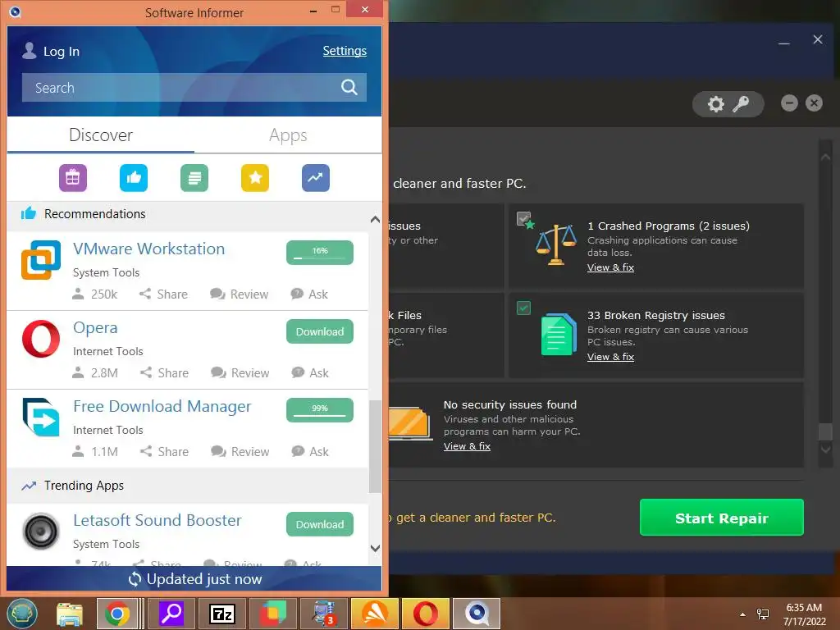840x630 pixels.
Task: Click the network icon in system tray
Action: click(x=763, y=614)
